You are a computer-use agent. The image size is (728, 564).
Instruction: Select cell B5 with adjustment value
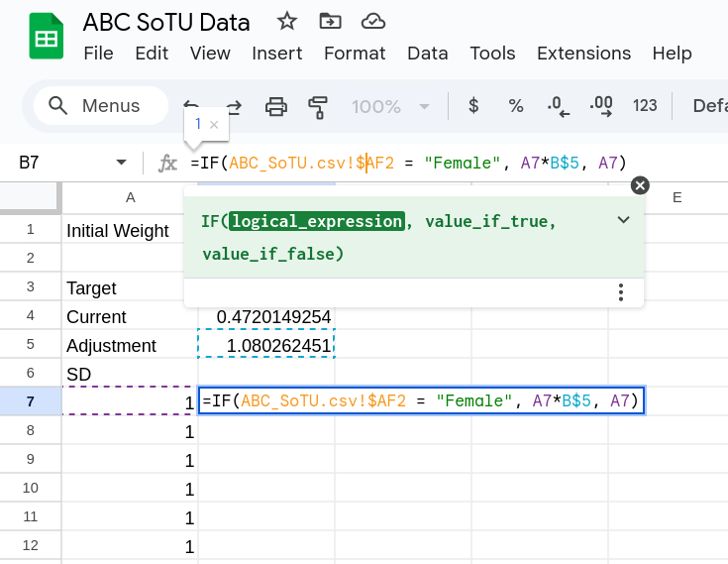[x=266, y=345]
